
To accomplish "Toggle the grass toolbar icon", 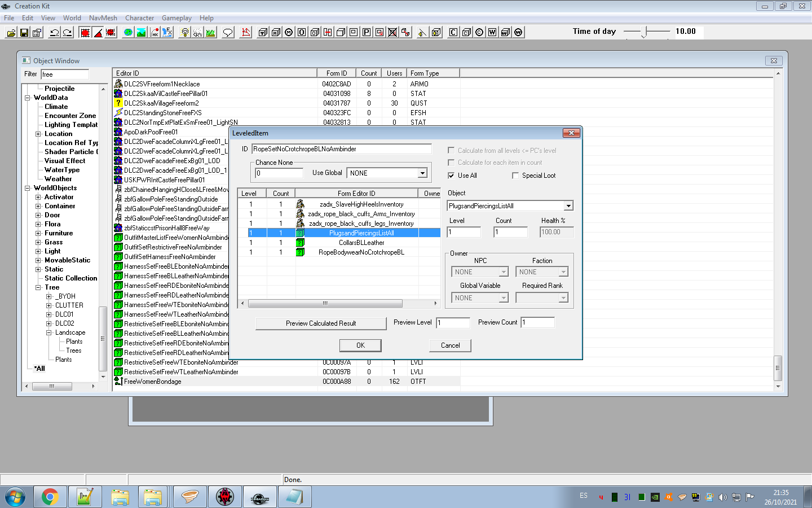I will click(211, 32).
